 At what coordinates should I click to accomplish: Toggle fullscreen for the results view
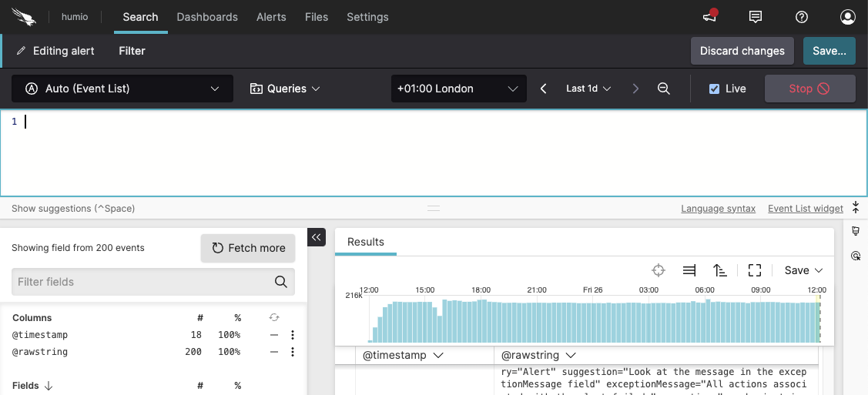[755, 270]
